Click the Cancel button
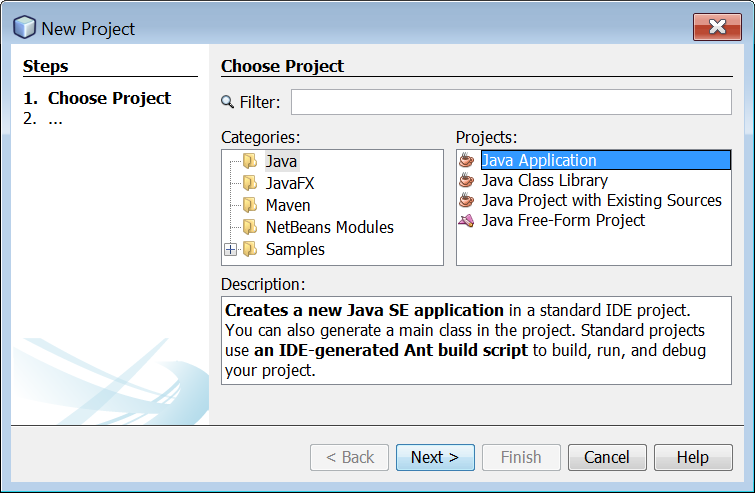The width and height of the screenshot is (755, 493). pos(607,457)
